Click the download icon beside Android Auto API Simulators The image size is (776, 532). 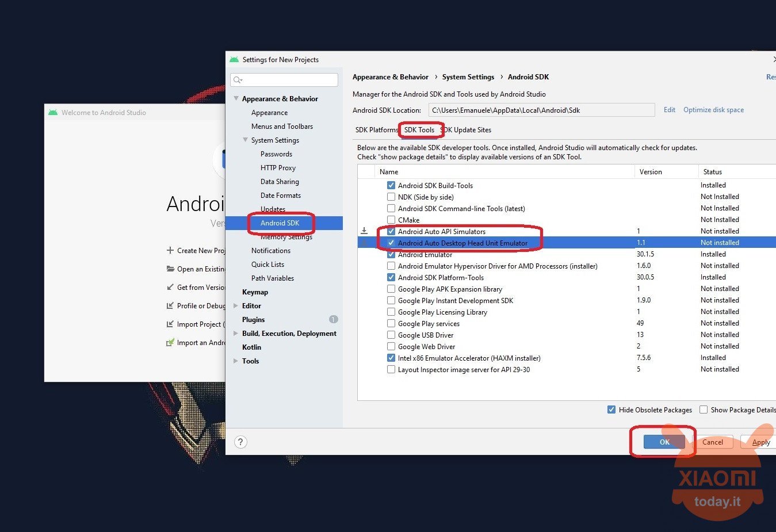(x=364, y=231)
